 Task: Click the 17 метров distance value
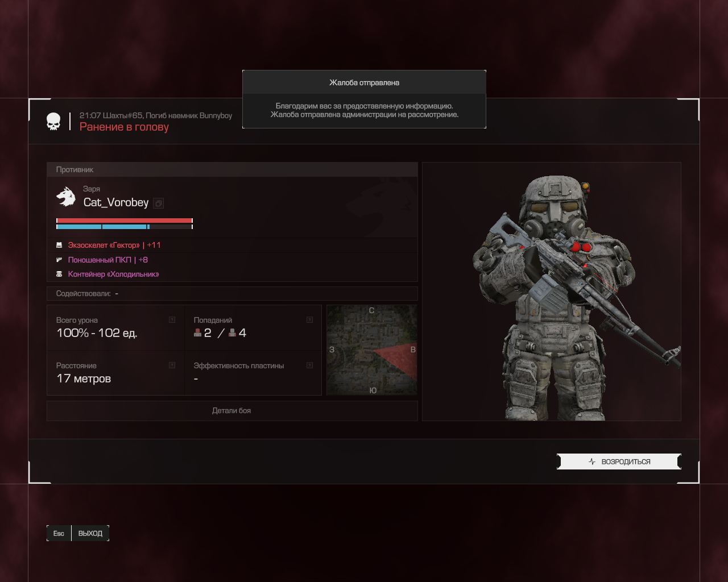[x=84, y=379]
